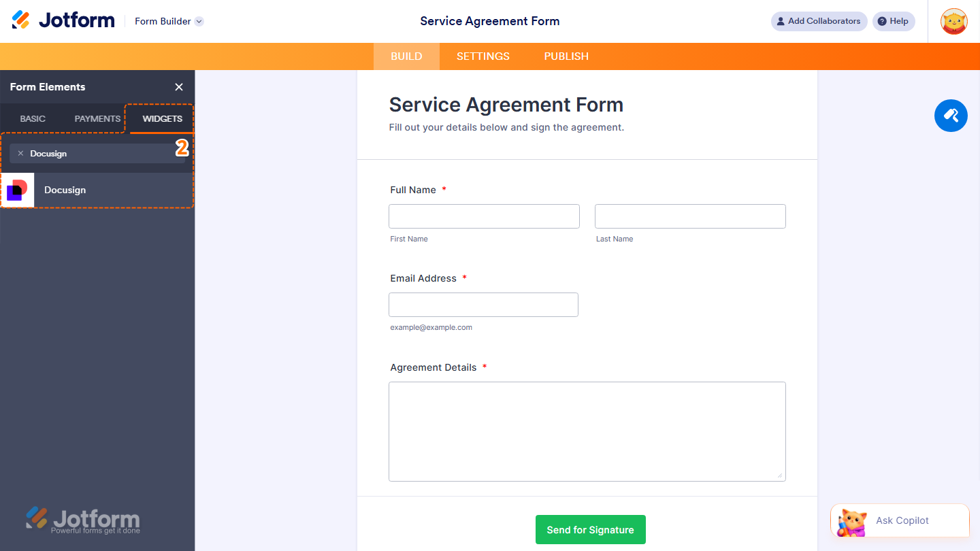Click the Agreement Details text area

[587, 431]
